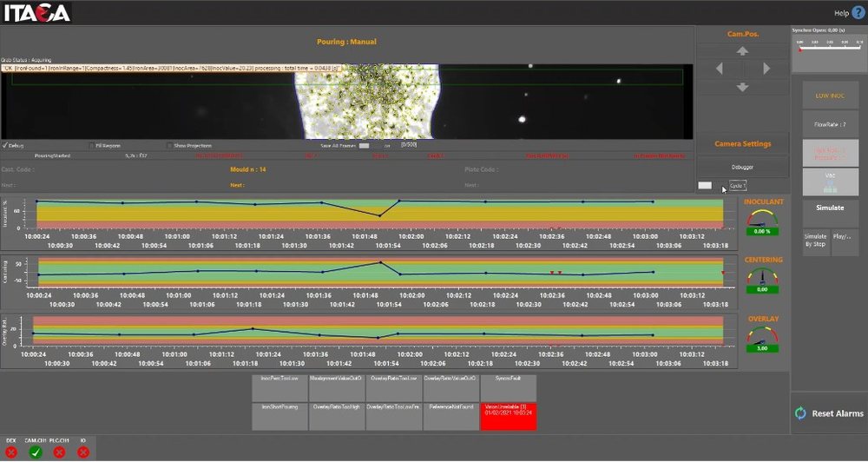Click the Inoculant gauge indicator
The image size is (868, 462).
tap(762, 222)
